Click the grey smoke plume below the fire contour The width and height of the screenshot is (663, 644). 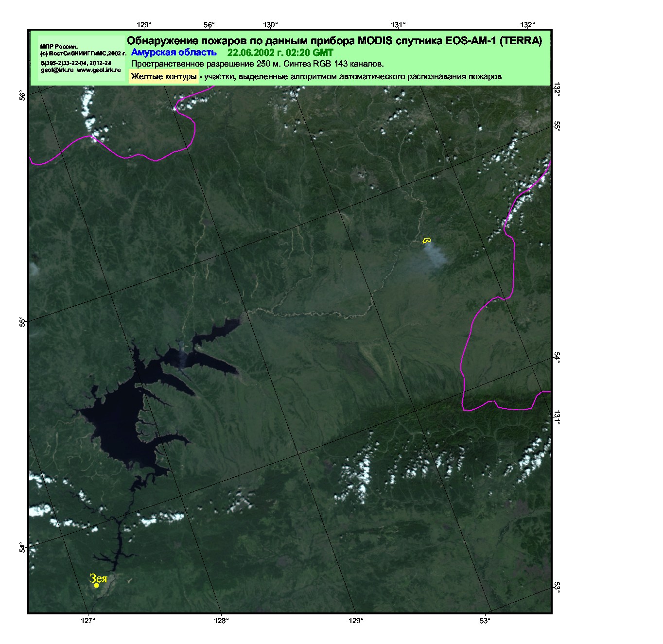pyautogui.click(x=435, y=254)
